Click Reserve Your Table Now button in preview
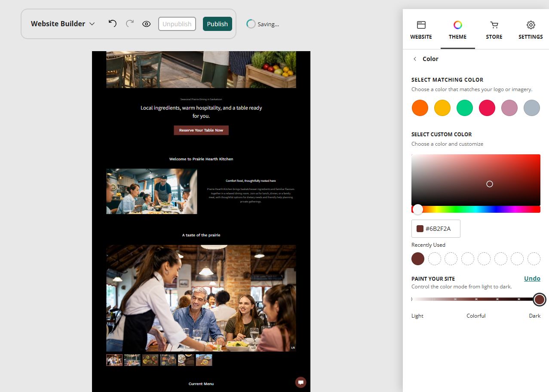The width and height of the screenshot is (549, 392). [x=201, y=130]
